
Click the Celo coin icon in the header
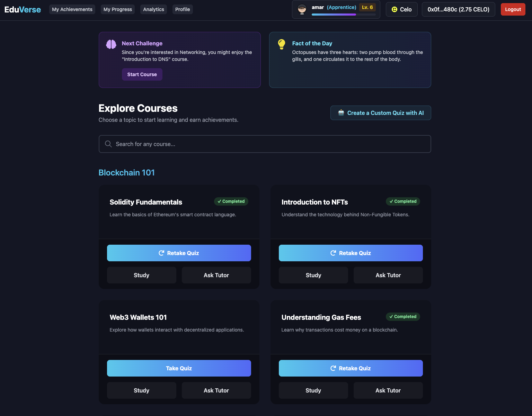pos(394,9)
